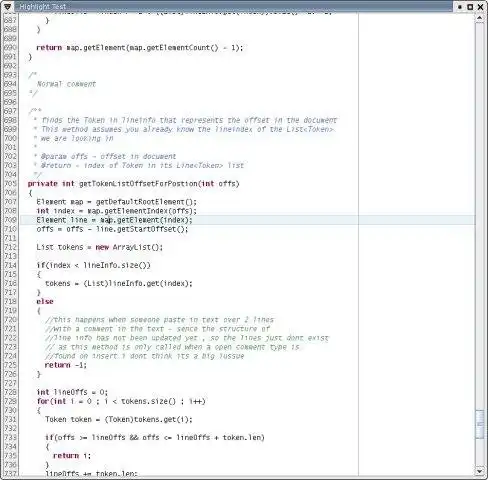Click the Highlight Test title bar text

[x=43, y=7]
